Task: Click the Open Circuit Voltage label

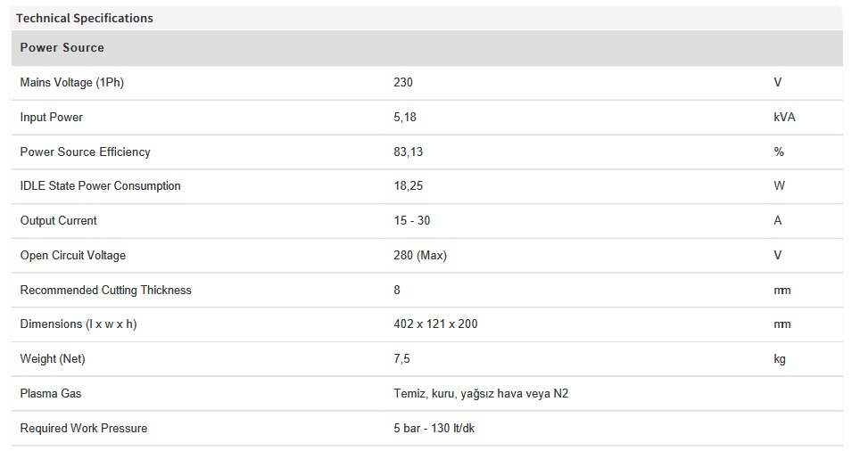Action: click(73, 255)
